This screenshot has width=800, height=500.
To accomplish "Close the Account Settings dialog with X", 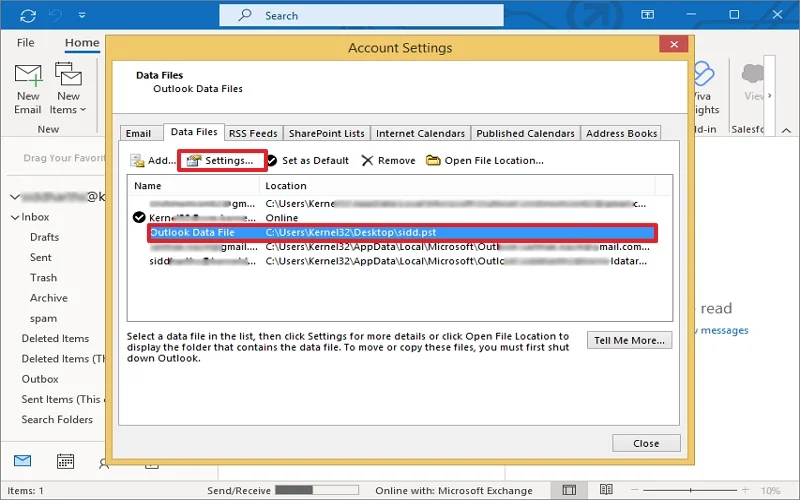I will click(x=673, y=44).
